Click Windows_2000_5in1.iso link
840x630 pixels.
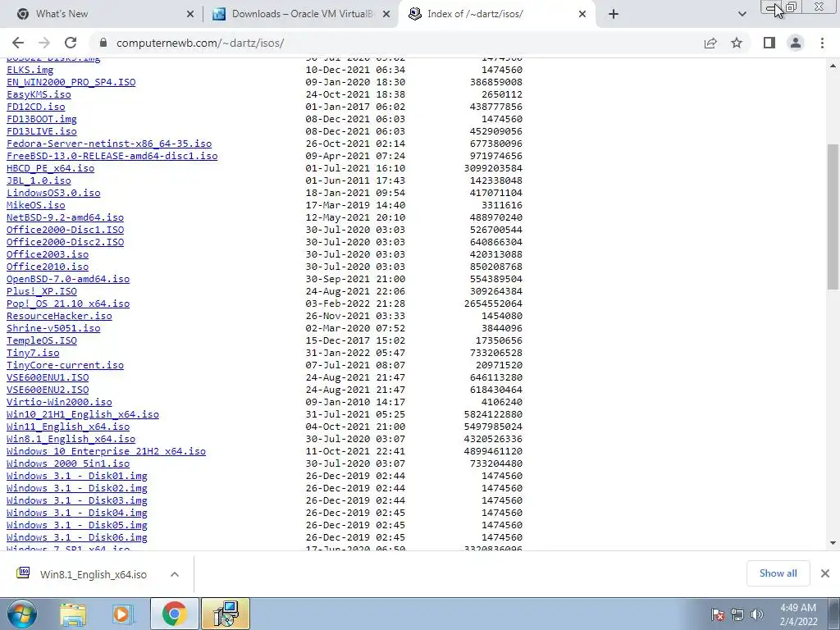coord(68,464)
